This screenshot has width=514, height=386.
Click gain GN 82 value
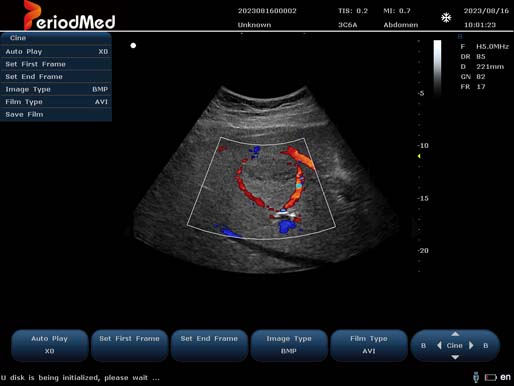click(x=481, y=77)
